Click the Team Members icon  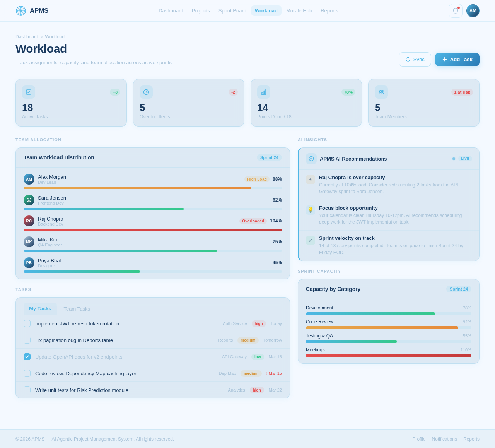[x=381, y=92]
